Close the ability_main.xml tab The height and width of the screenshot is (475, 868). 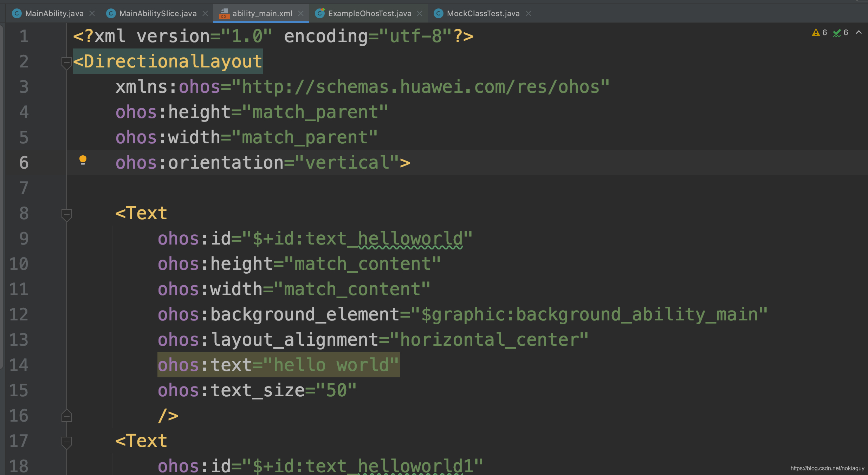click(301, 13)
